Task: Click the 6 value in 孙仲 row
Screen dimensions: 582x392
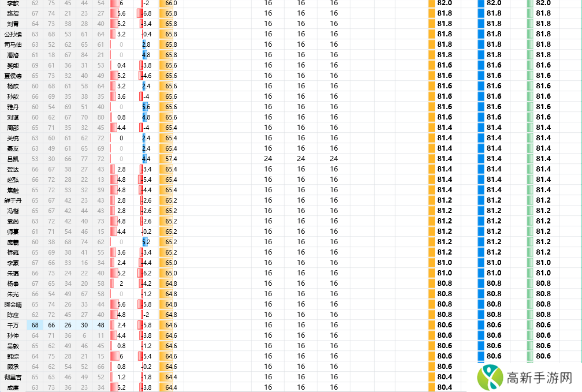Action: pos(85,335)
